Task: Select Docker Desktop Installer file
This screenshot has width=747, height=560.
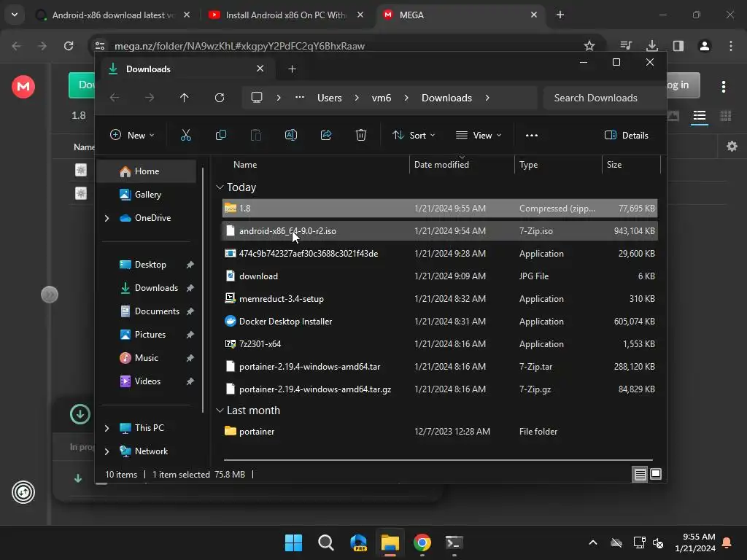Action: pos(440,322)
